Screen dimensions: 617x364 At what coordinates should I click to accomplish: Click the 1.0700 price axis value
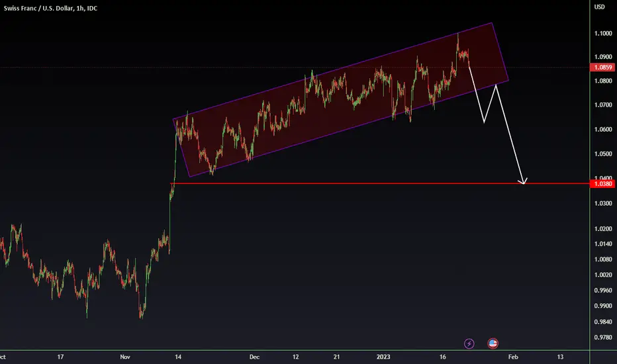[603, 105]
